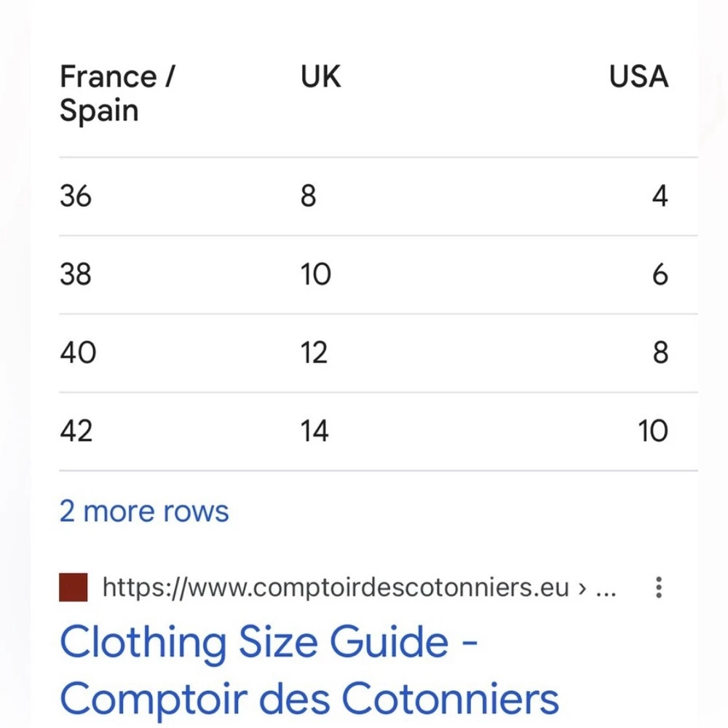This screenshot has width=728, height=728.
Task: Click France/Spain size 36 cell
Action: pos(76,197)
